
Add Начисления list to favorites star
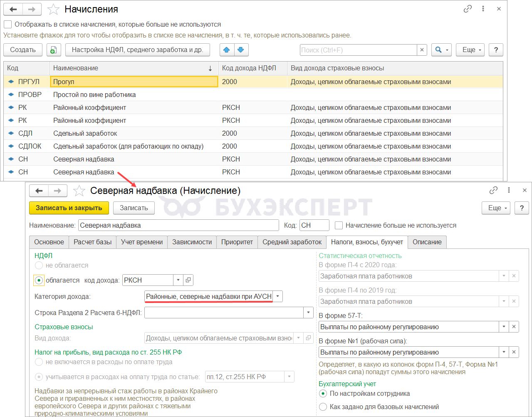[x=53, y=9]
